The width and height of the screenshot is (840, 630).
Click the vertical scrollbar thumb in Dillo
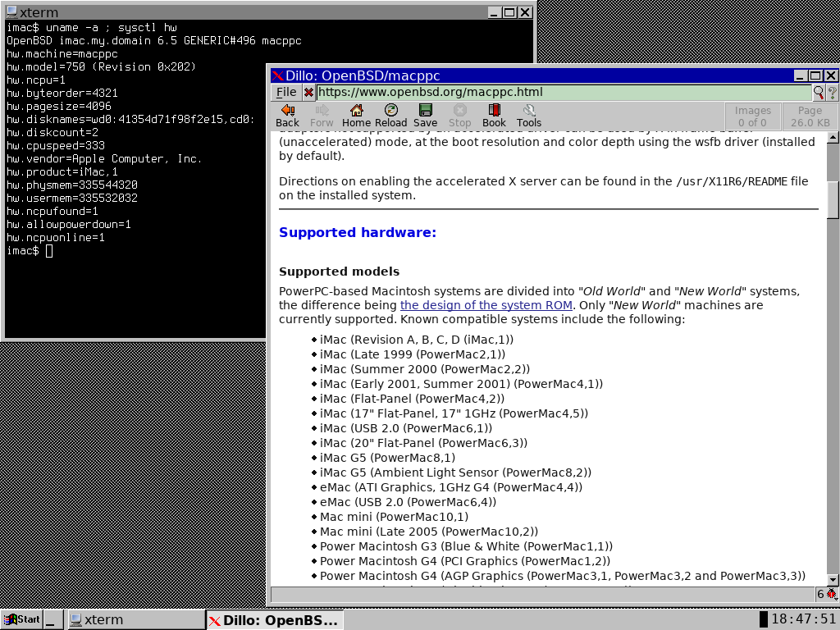pyautogui.click(x=833, y=200)
